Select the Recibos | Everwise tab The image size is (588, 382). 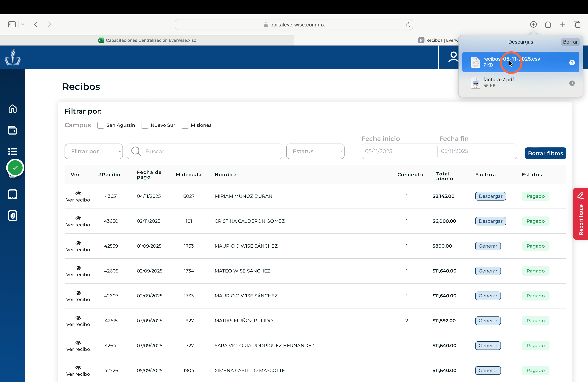click(438, 40)
